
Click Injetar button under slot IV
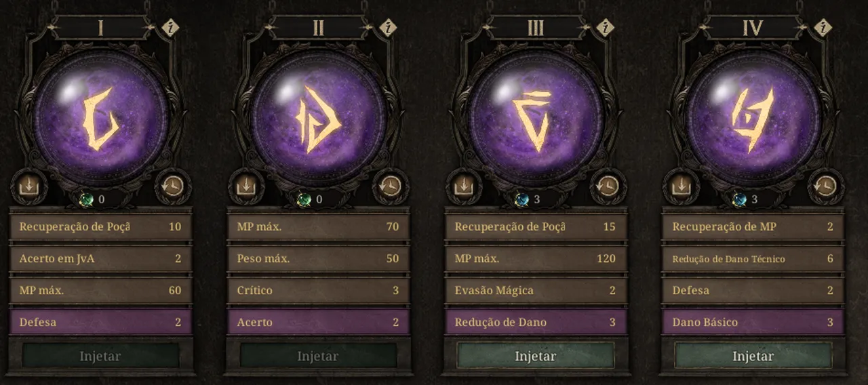753,356
